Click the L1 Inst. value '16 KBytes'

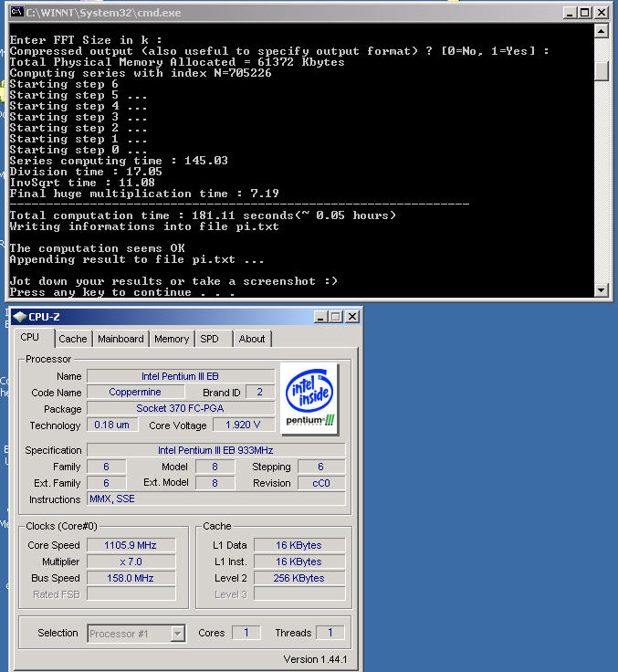click(x=299, y=562)
